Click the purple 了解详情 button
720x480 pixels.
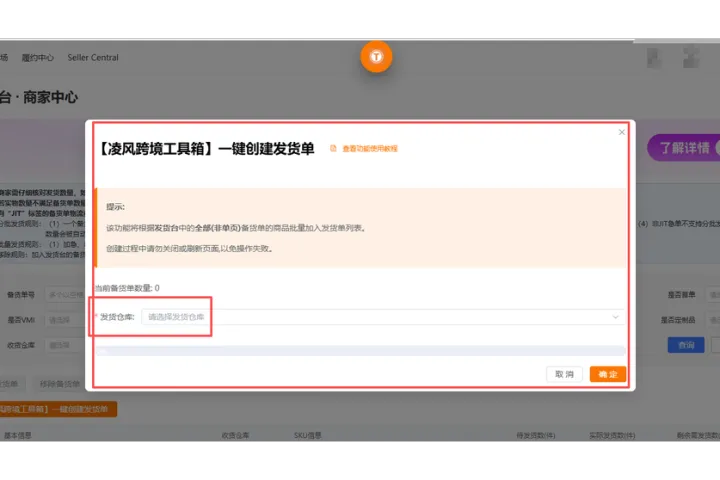tap(684, 148)
